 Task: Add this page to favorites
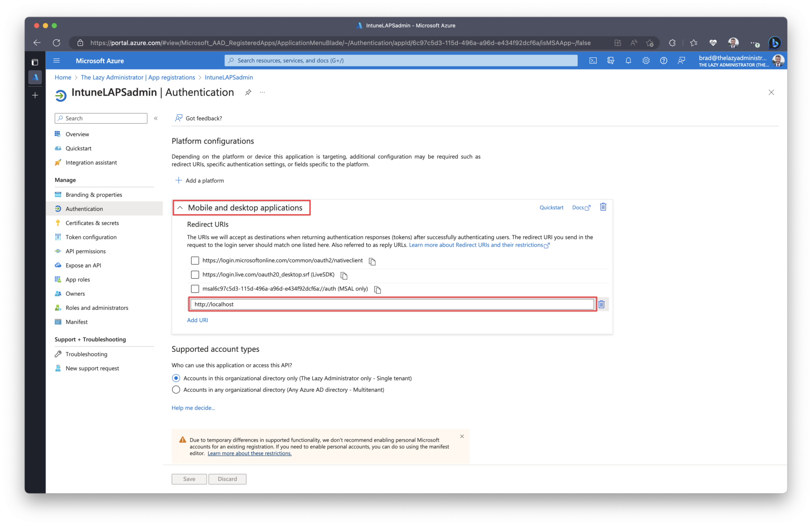coord(649,43)
